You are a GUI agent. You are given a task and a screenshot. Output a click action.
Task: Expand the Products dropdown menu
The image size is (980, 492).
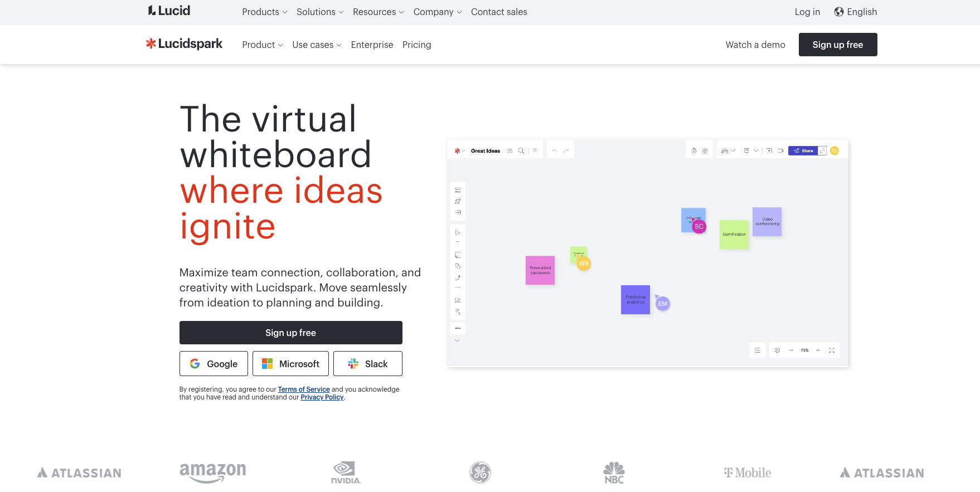[x=265, y=12]
